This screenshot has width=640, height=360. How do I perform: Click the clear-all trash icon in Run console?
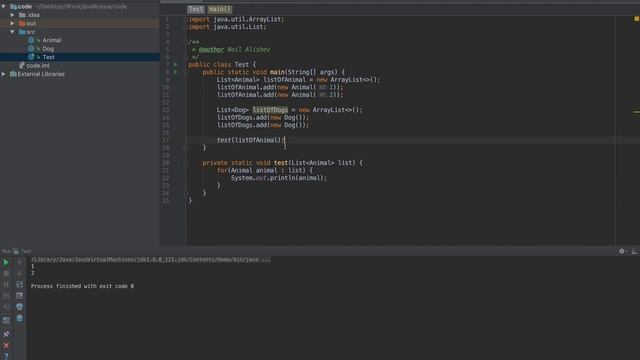(19, 318)
